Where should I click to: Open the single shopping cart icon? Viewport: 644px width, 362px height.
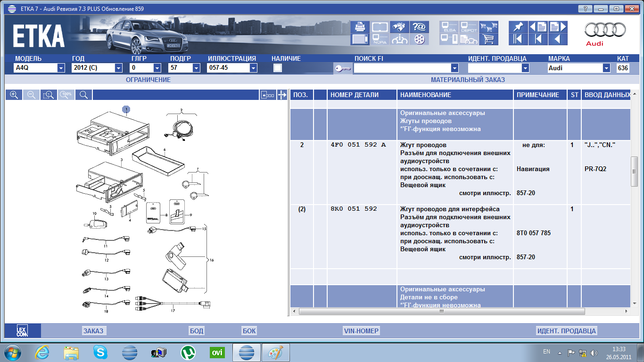coord(488,39)
